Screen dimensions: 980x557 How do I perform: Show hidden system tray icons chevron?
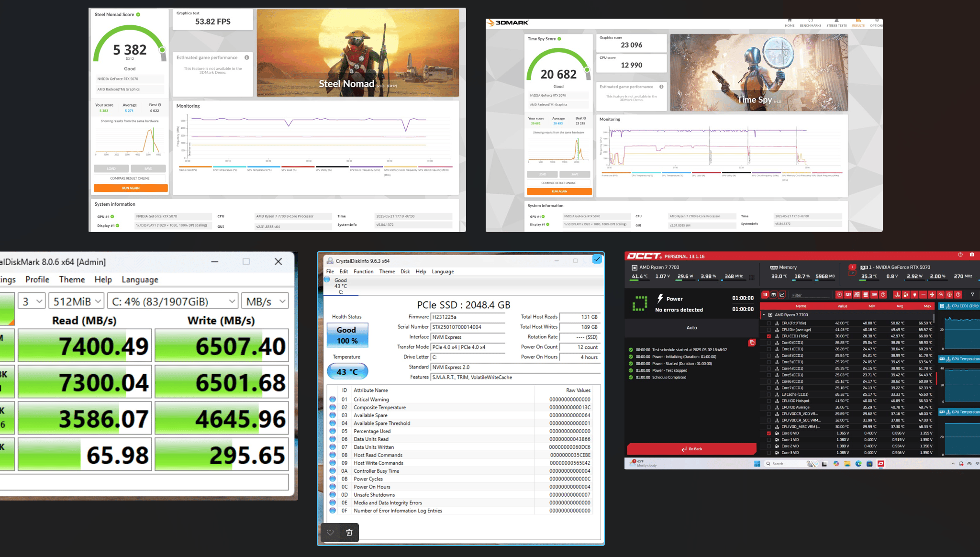953,464
